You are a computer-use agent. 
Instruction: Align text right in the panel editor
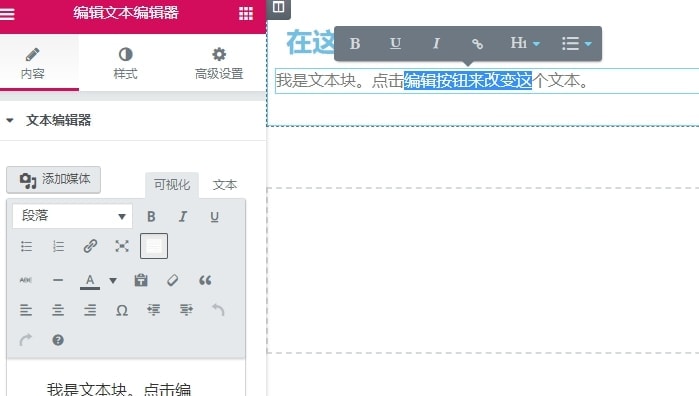pyautogui.click(x=90, y=310)
